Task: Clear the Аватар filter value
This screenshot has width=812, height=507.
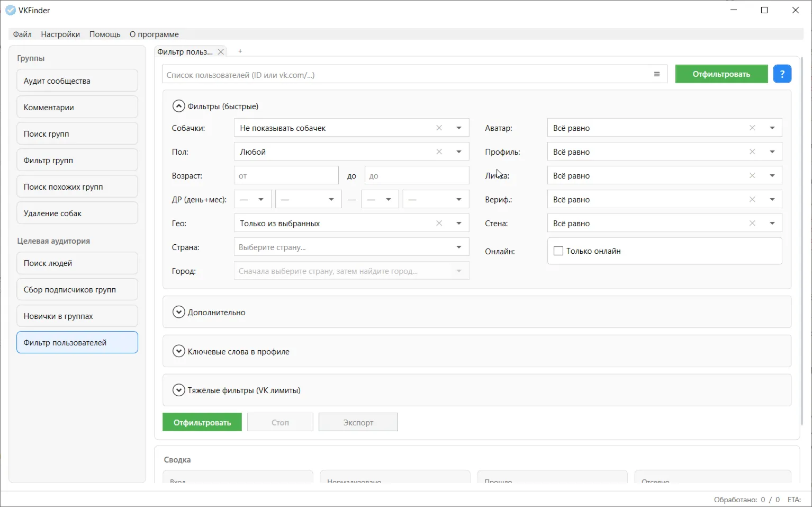Action: tap(752, 128)
